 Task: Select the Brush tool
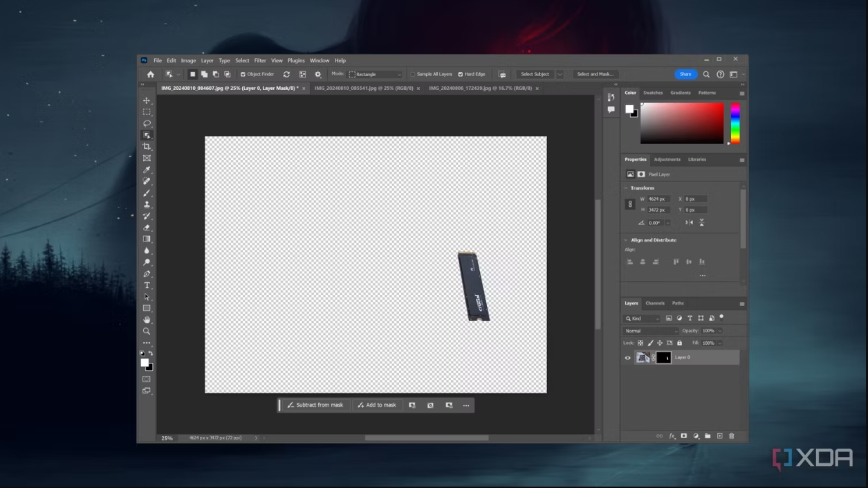point(147,193)
